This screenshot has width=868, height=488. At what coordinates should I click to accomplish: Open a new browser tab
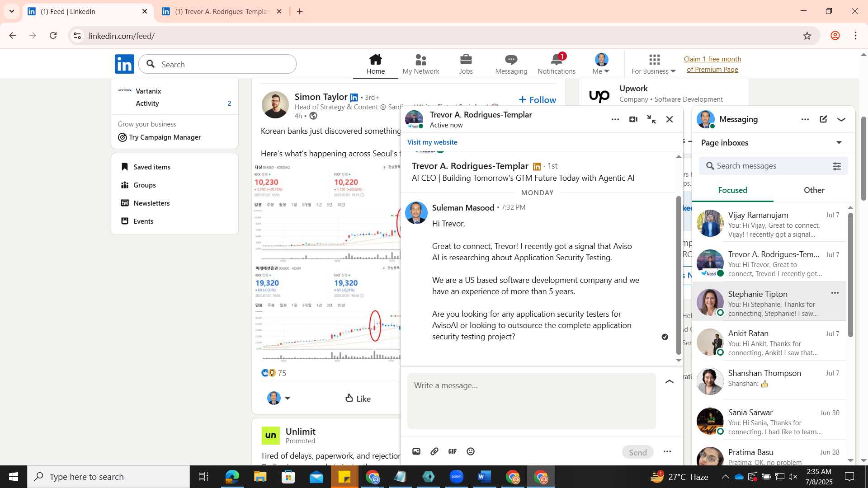pyautogui.click(x=300, y=11)
